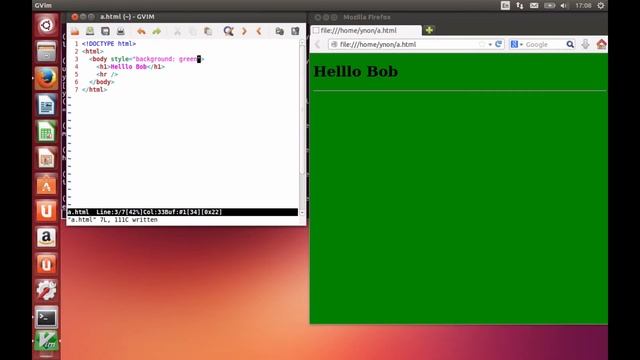Screen dimensions: 640x360
Task: Open a file via GVim toolbar Open icon
Action: 75,31
